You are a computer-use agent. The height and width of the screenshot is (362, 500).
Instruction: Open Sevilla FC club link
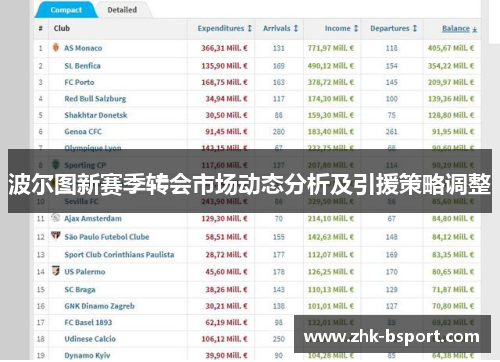(x=81, y=201)
